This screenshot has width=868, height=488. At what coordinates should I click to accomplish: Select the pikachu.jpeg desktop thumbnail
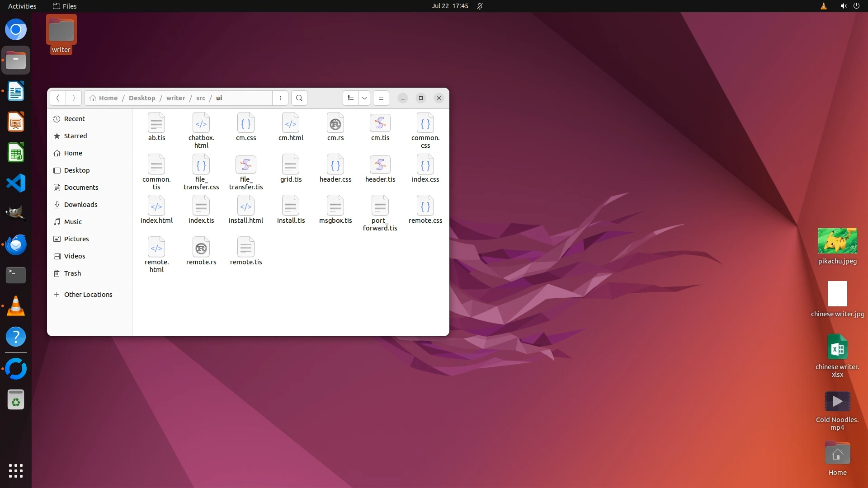(x=837, y=241)
